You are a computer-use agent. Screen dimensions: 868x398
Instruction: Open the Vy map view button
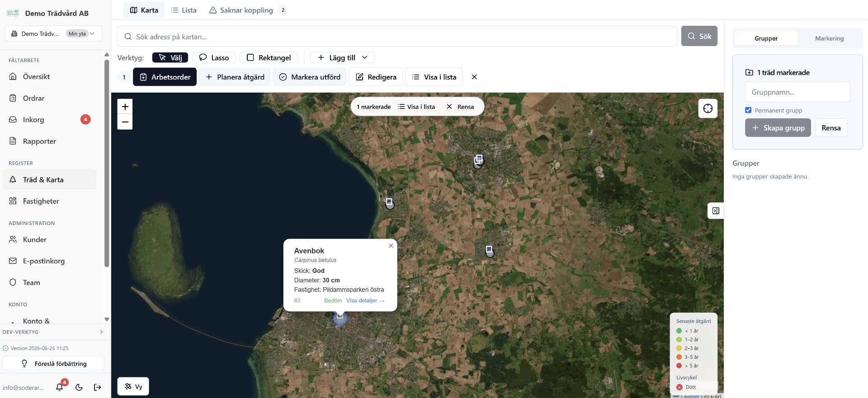133,386
